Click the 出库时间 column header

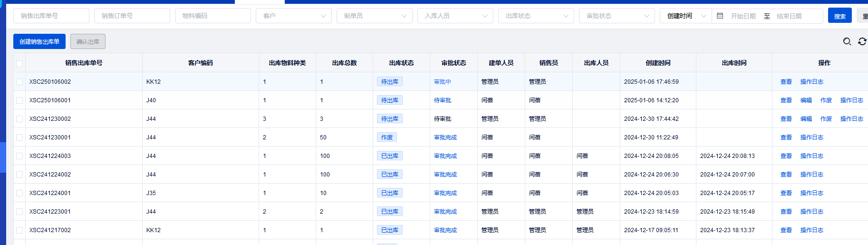[x=734, y=63]
